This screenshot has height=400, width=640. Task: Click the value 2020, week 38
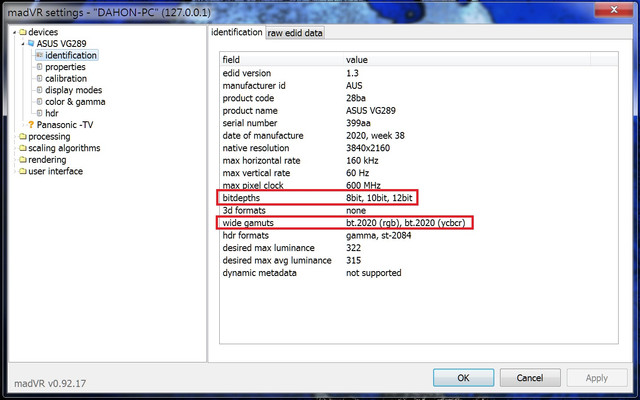(375, 136)
